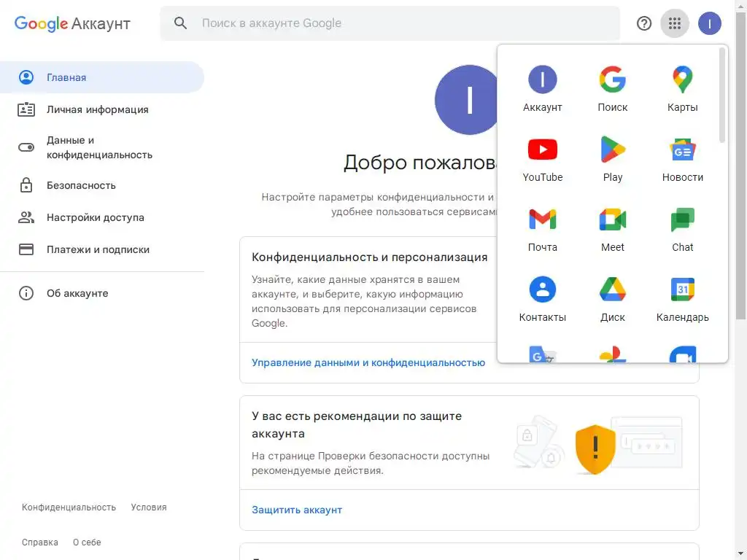
Task: Launch YouTube from the apps panel
Action: (542, 158)
